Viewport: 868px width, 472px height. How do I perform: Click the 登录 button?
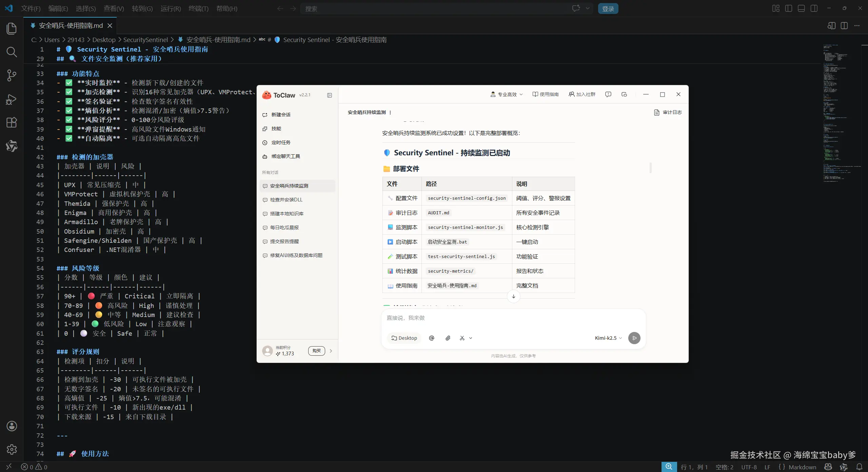(x=608, y=9)
